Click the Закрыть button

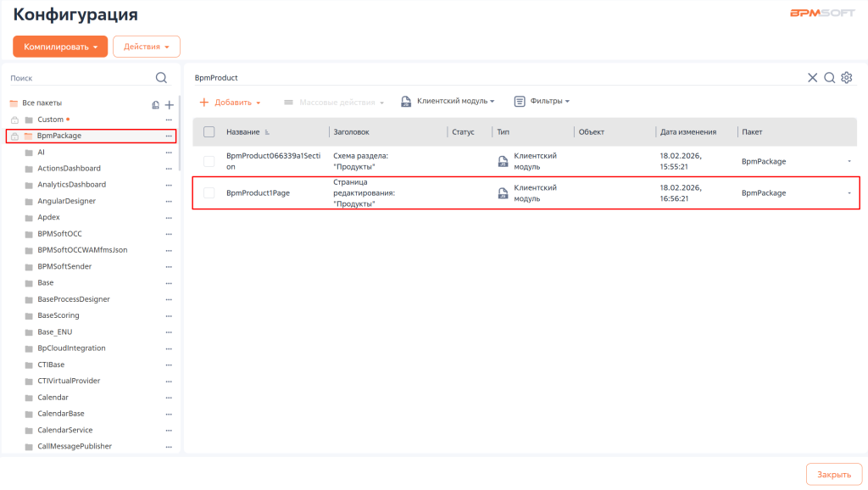pyautogui.click(x=833, y=475)
